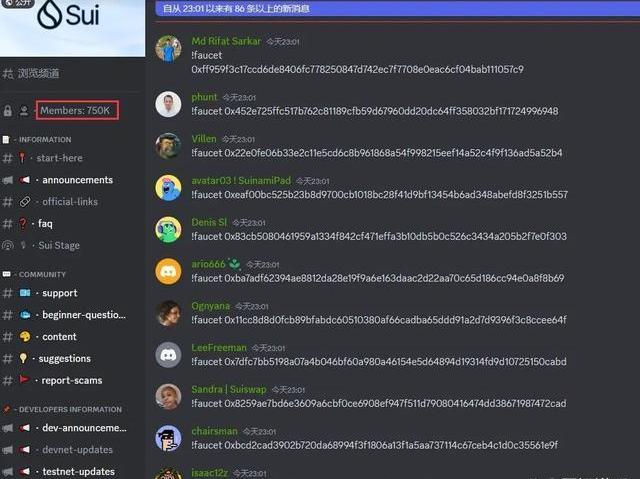Image resolution: width=640 pixels, height=479 pixels.
Task: Click the faucet address in Villen's message
Action: (x=393, y=153)
